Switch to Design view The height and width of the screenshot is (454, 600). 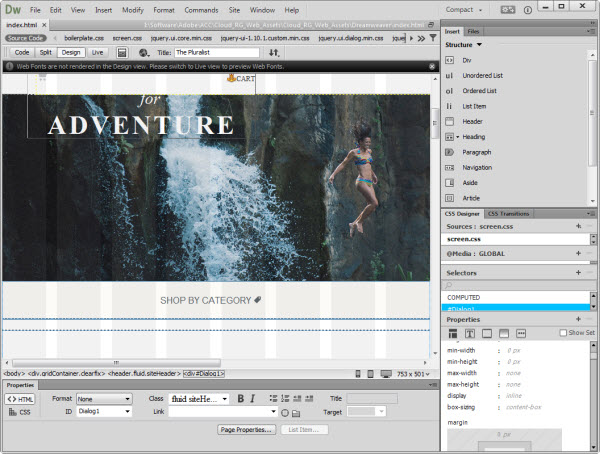tap(71, 52)
